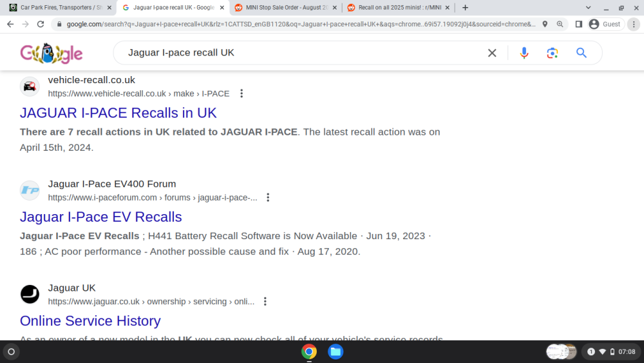
Task: Click the jaguar.co.uk URL breadcrumb
Action: 151,302
